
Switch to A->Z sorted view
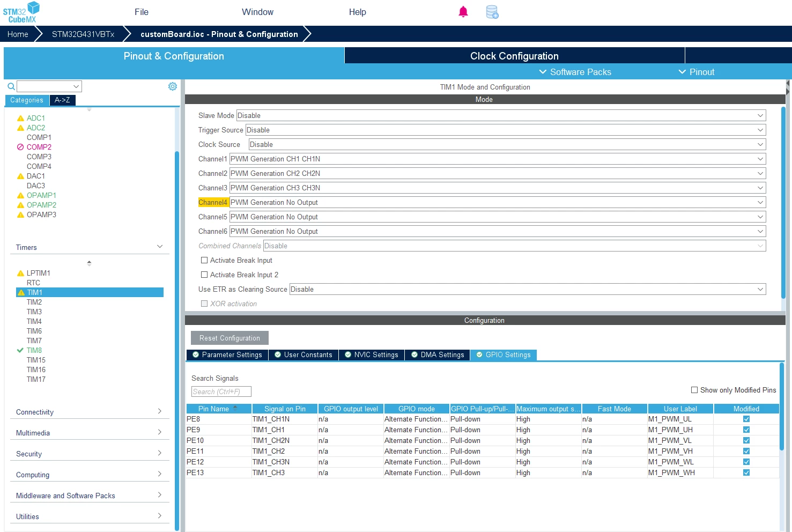[62, 100]
